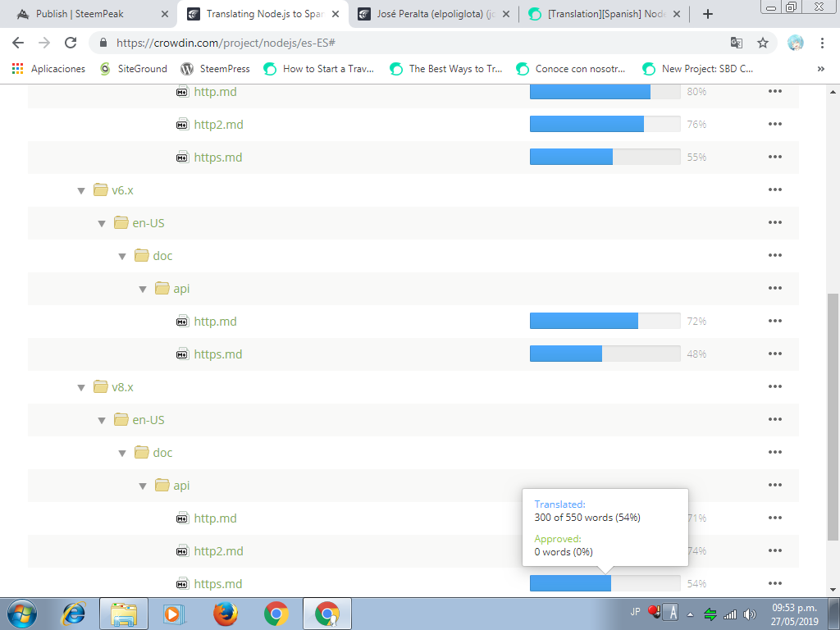
Task: Open http.md file under v6.x
Action: 215,322
